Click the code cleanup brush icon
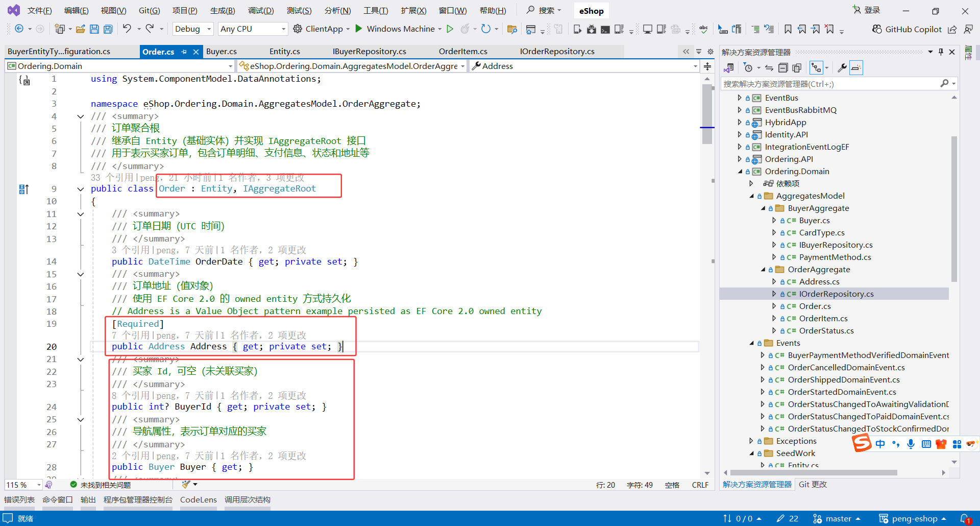The image size is (980, 526). (x=186, y=484)
